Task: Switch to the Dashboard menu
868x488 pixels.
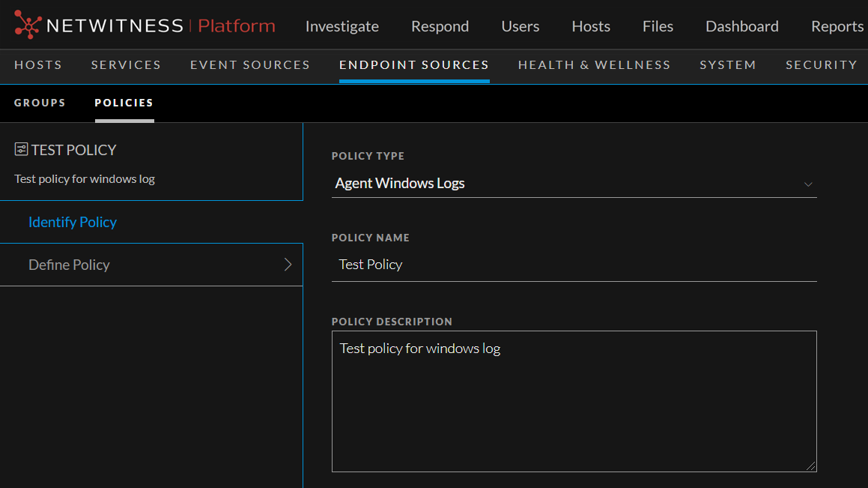Action: [741, 26]
